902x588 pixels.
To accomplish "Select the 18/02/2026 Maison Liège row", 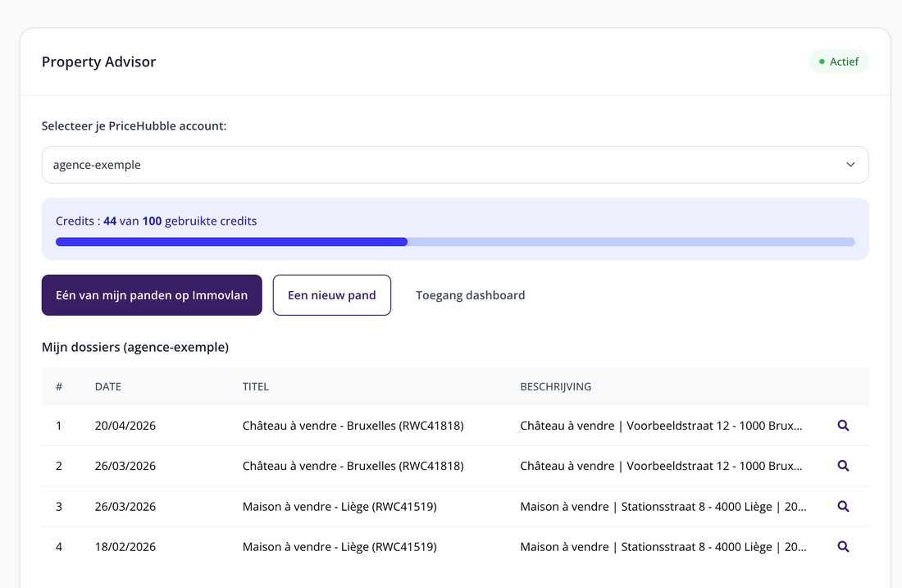I will coord(455,546).
